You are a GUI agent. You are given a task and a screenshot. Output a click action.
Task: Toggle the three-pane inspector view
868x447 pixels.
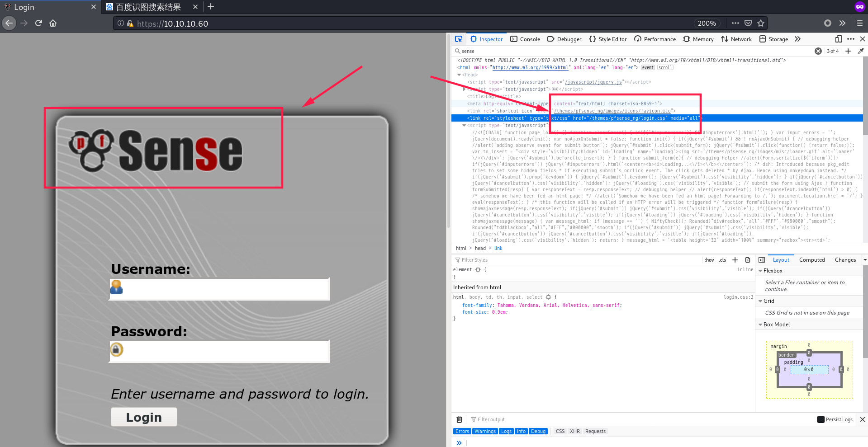point(762,260)
